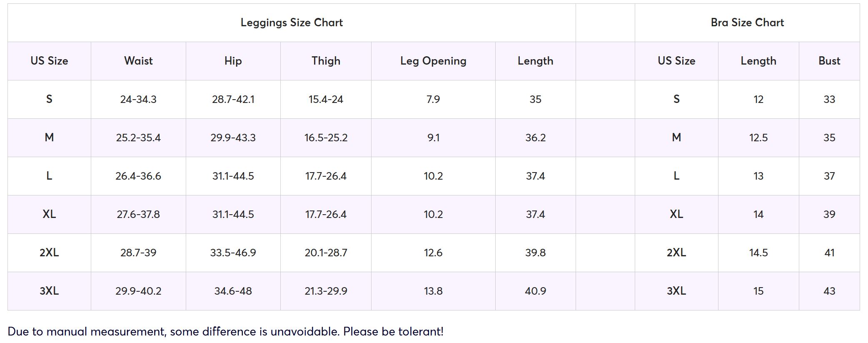Select leggings Length column header
Image resolution: width=868 pixels, height=343 pixels.
click(x=535, y=61)
